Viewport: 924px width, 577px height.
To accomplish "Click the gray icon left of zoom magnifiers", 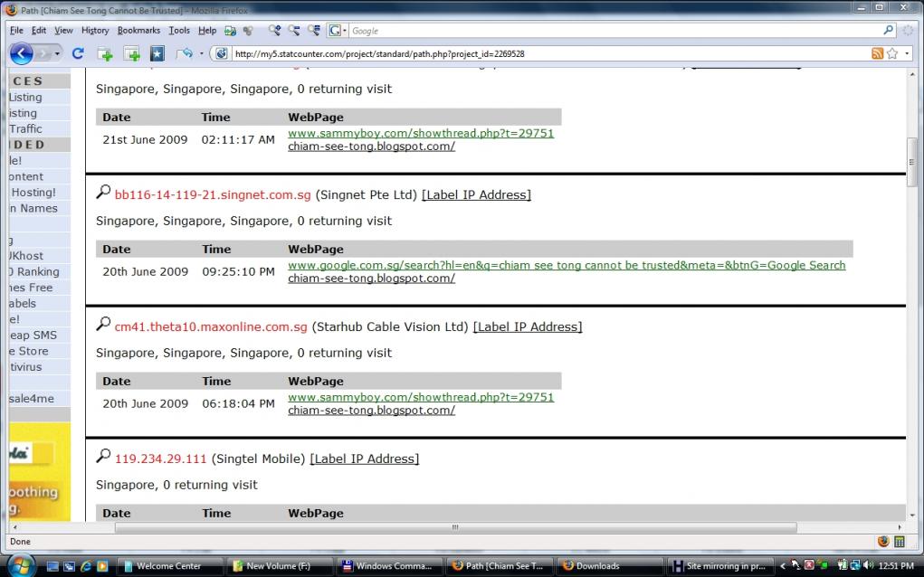I will pos(248,31).
